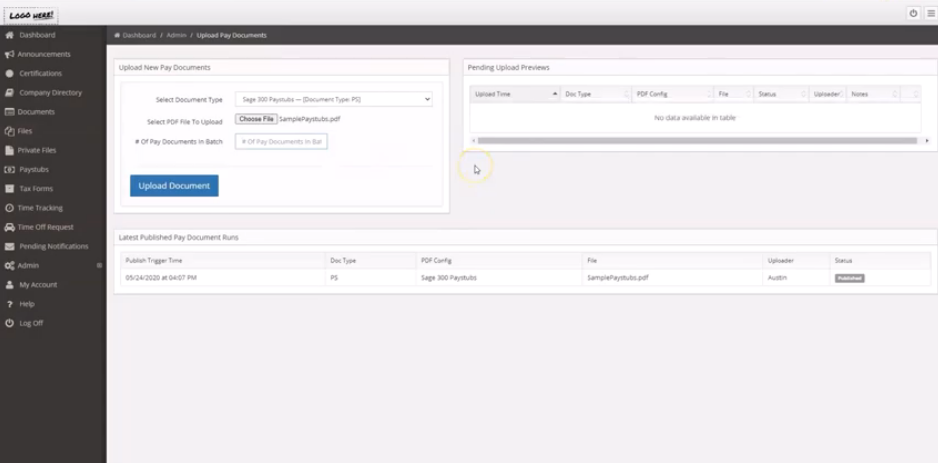938x463 pixels.
Task: Click scrollbar left arrow in pending previews
Action: 473,141
